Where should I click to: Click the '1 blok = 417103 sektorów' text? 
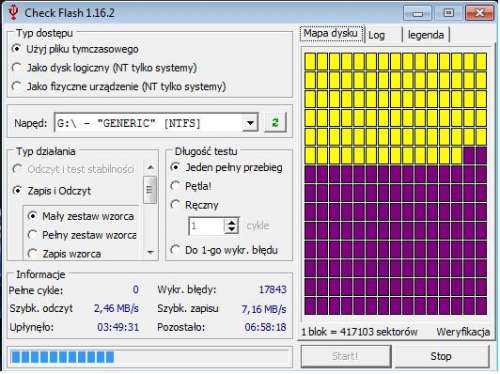pos(359,332)
